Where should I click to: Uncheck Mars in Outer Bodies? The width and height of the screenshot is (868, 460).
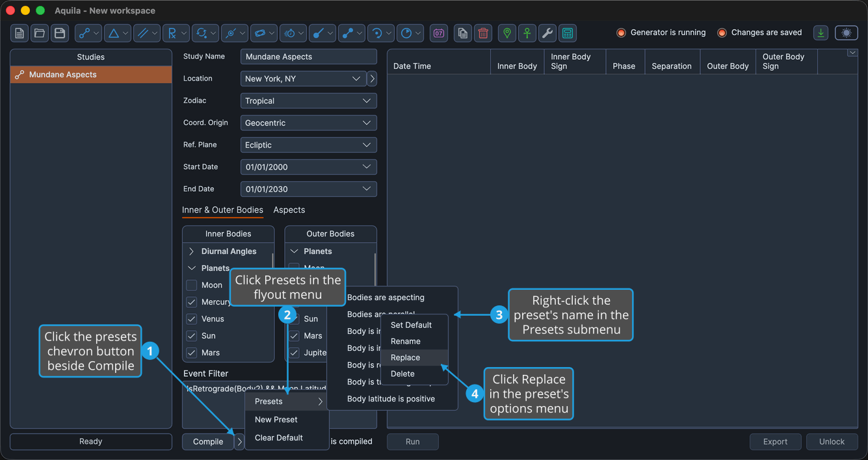point(294,336)
